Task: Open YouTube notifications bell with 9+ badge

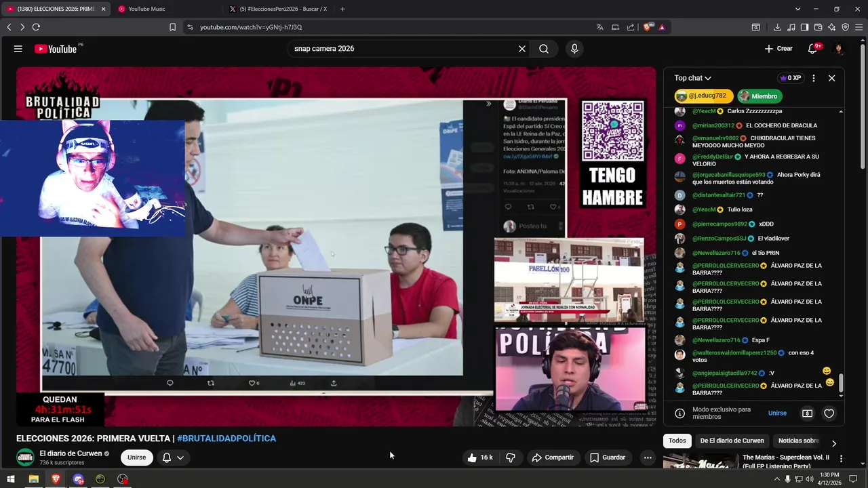Action: [x=813, y=49]
